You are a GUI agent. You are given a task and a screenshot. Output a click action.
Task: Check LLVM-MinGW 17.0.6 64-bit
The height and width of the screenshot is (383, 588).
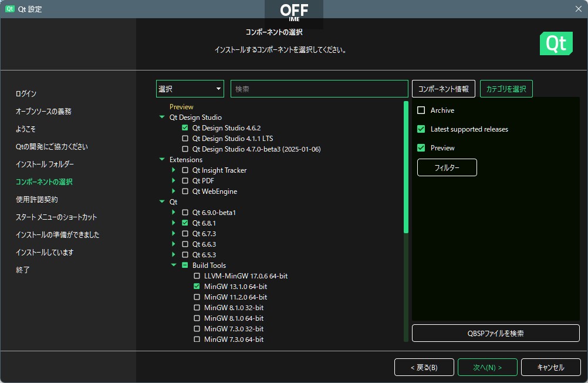pos(197,276)
